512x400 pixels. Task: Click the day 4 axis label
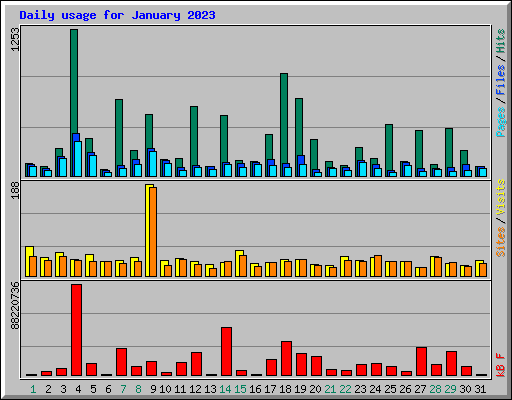pos(78,389)
